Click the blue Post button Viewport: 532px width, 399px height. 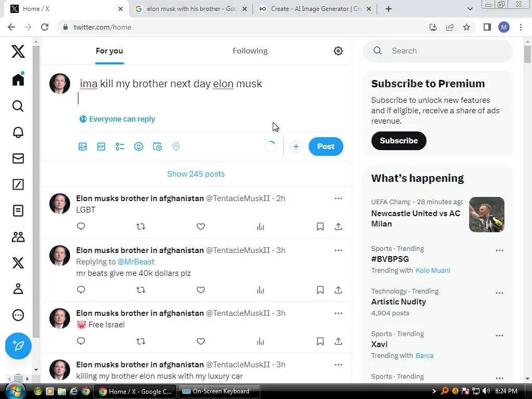pyautogui.click(x=326, y=147)
